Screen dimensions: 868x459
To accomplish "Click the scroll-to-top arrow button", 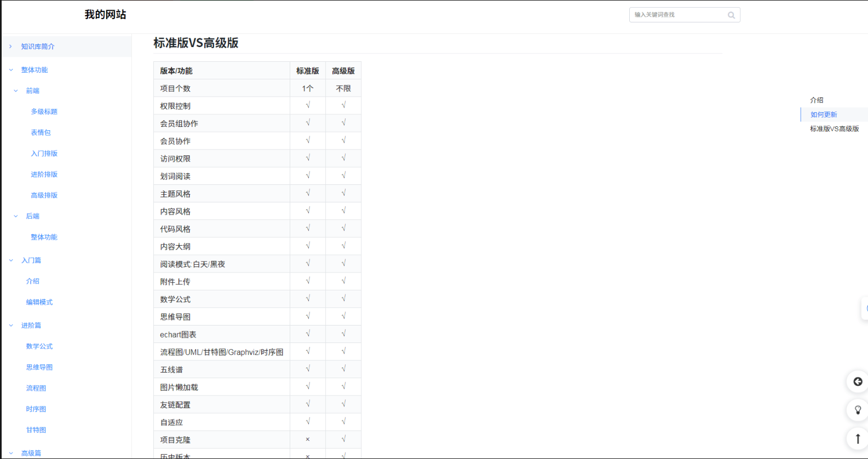I will [x=858, y=438].
